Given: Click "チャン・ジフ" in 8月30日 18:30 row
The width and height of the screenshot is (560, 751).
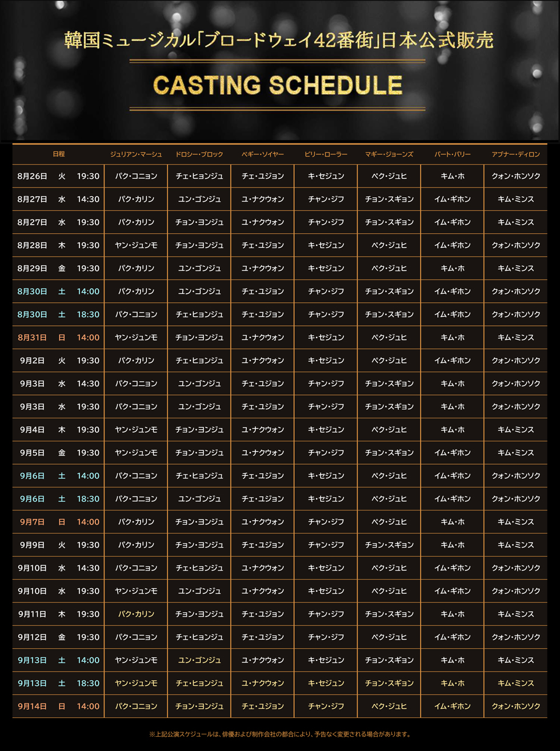Looking at the screenshot, I should coord(326,314).
